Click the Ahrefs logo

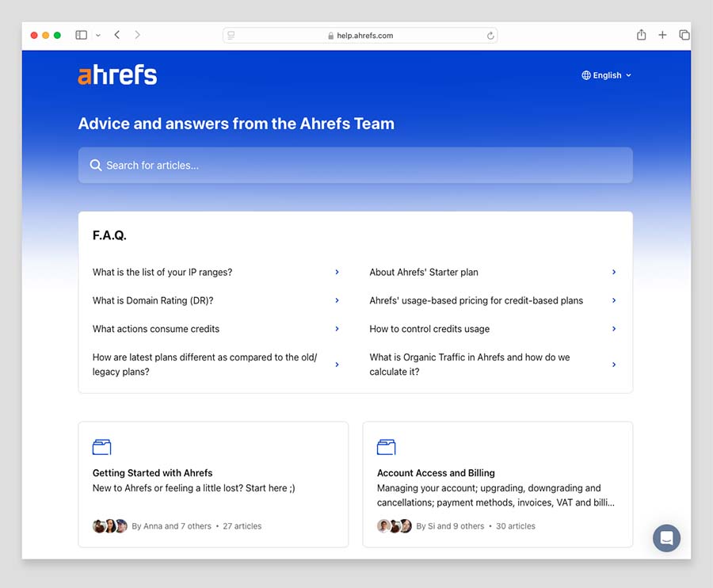[x=117, y=75]
